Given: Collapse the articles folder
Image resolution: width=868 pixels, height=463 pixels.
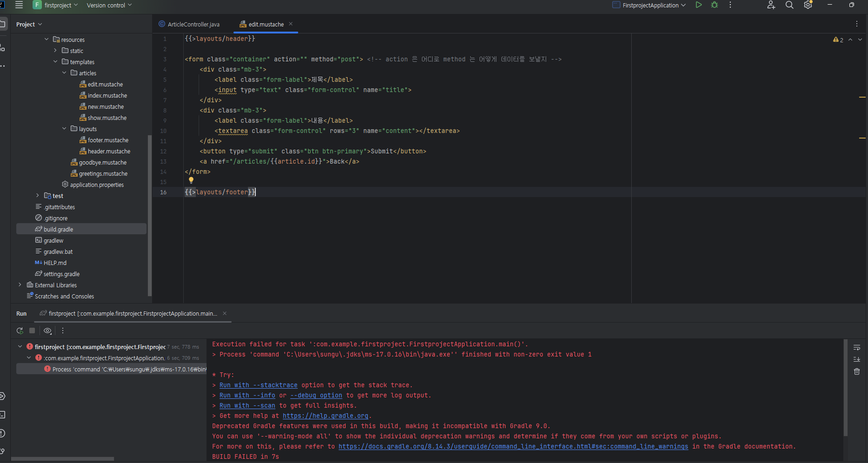Looking at the screenshot, I should coord(64,73).
